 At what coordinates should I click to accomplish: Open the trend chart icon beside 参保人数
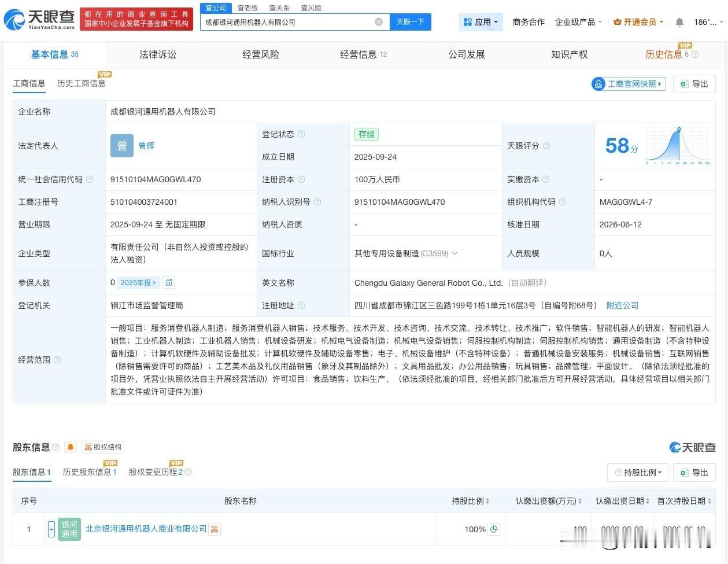tap(169, 283)
